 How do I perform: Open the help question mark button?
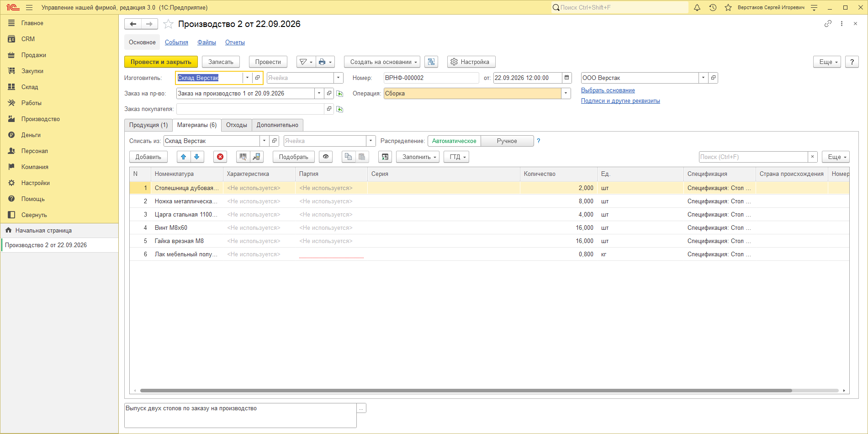(852, 62)
